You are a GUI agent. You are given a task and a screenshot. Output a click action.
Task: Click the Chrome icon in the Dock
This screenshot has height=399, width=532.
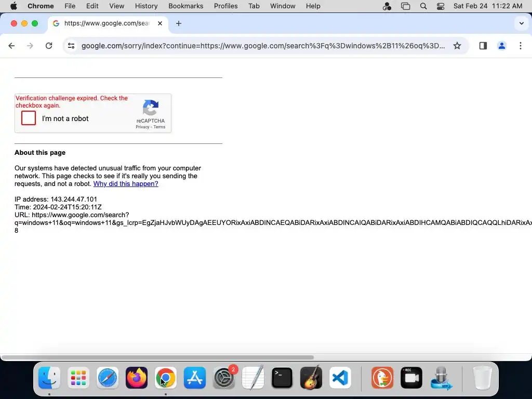tap(166, 378)
